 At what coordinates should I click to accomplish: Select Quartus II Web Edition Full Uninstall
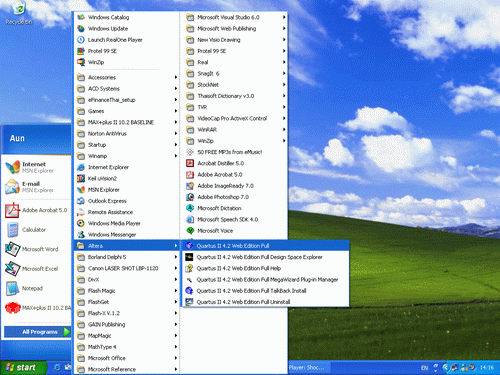[x=265, y=302]
